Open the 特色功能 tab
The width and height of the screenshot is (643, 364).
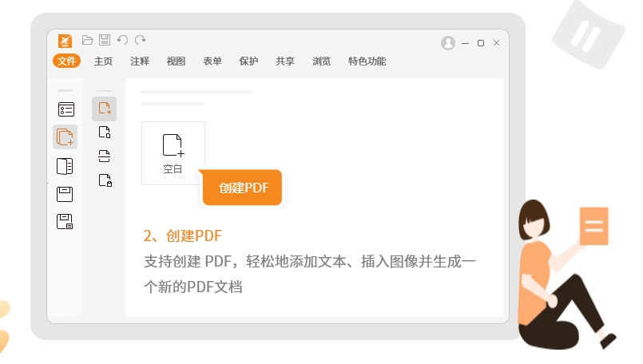[x=367, y=61]
